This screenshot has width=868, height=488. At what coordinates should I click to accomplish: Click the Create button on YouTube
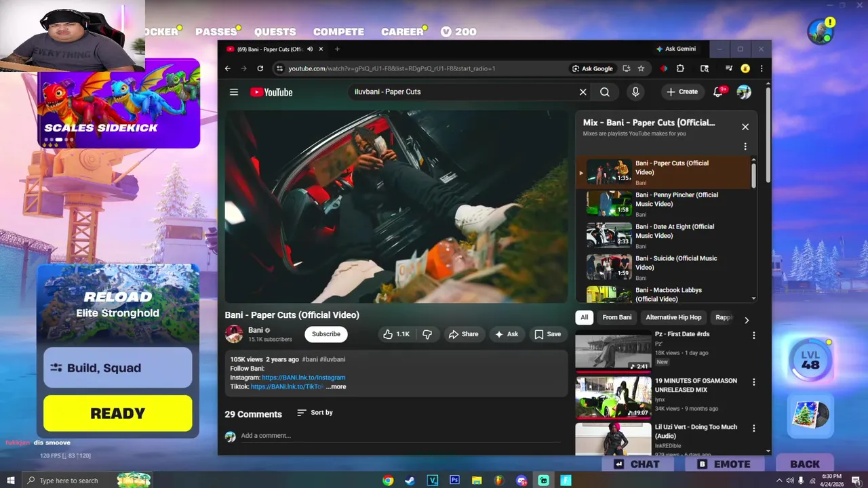pos(682,92)
